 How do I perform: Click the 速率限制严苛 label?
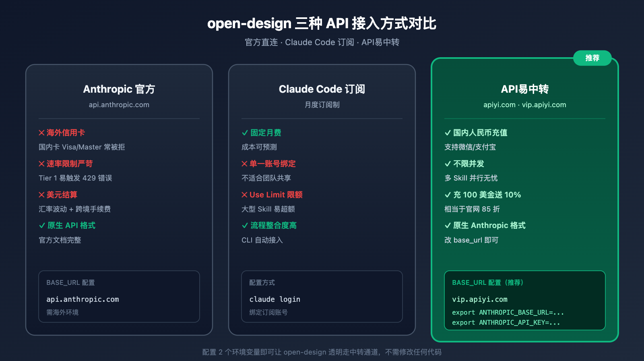70,164
